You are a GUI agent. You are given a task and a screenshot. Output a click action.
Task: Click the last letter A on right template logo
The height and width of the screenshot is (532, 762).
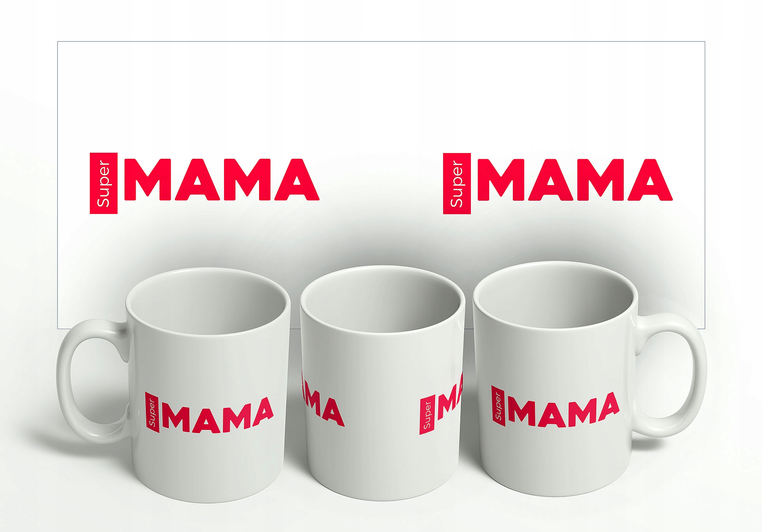point(650,180)
